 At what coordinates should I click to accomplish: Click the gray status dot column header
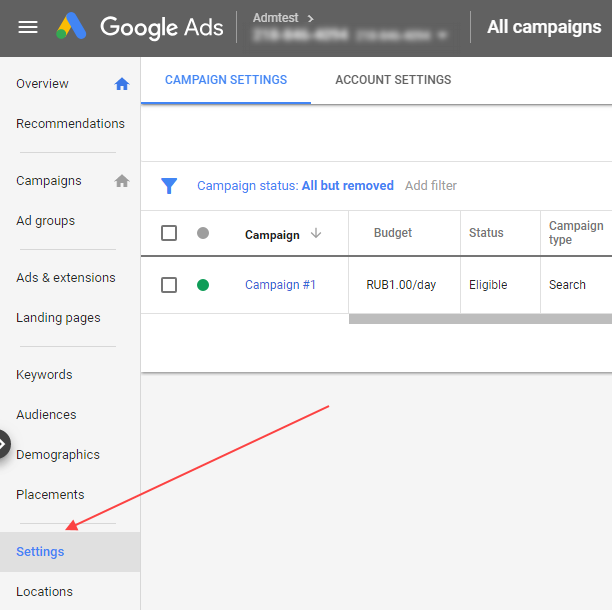coord(203,233)
